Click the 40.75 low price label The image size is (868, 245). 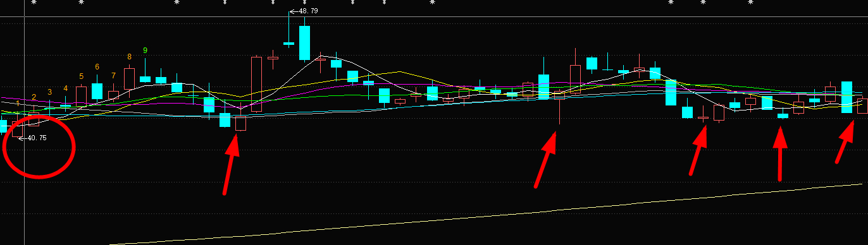(x=37, y=138)
